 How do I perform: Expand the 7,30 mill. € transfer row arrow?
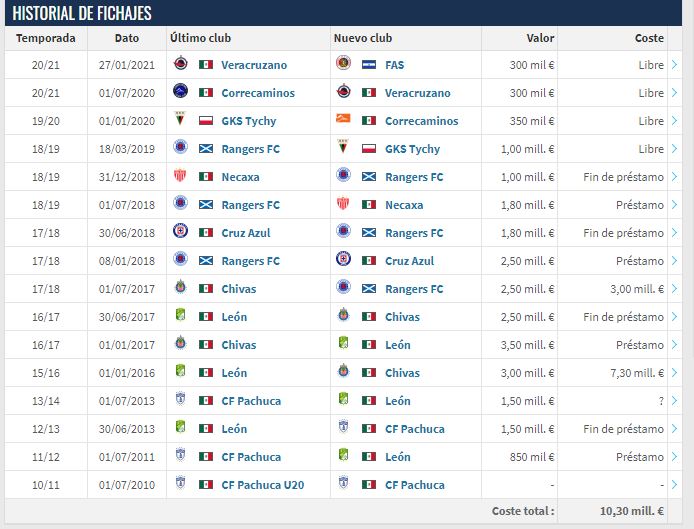point(675,373)
